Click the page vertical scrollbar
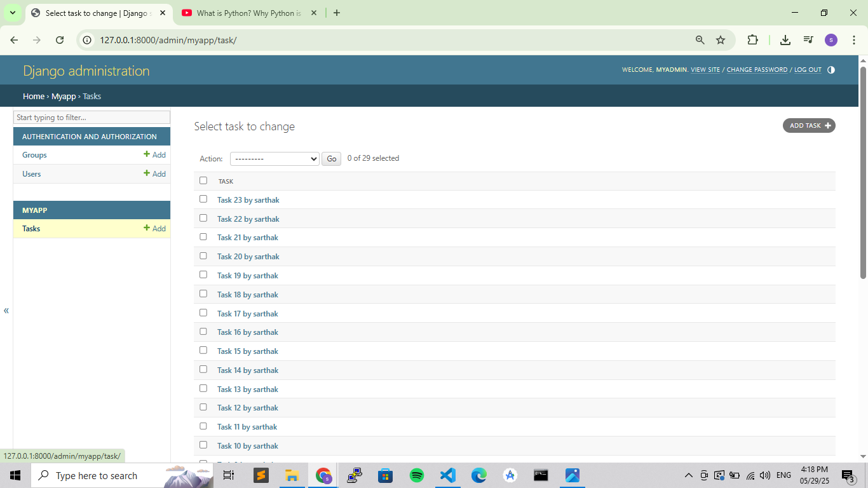 point(864,172)
